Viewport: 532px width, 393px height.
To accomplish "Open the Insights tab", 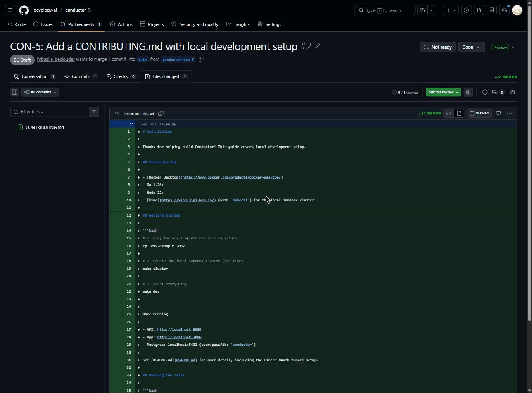I will pyautogui.click(x=238, y=24).
